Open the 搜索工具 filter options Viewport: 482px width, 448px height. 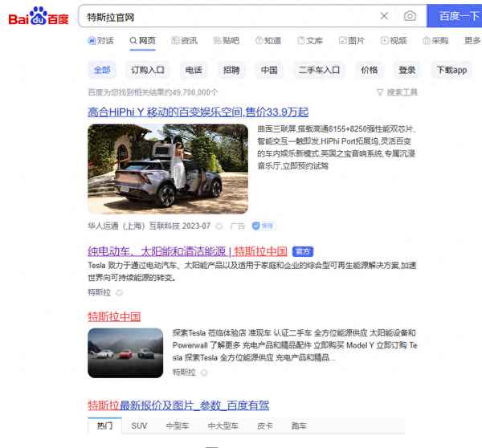[398, 92]
